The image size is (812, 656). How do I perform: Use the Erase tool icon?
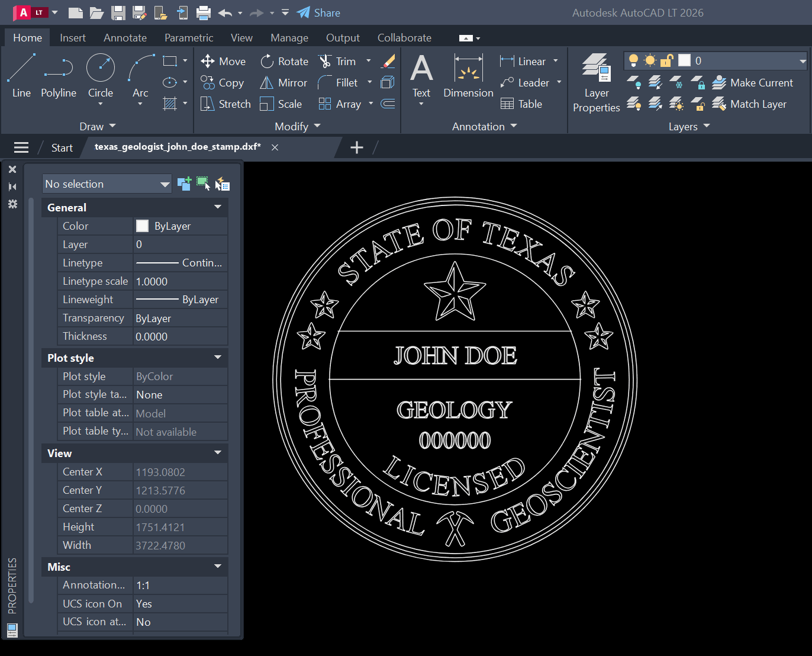pos(388,61)
